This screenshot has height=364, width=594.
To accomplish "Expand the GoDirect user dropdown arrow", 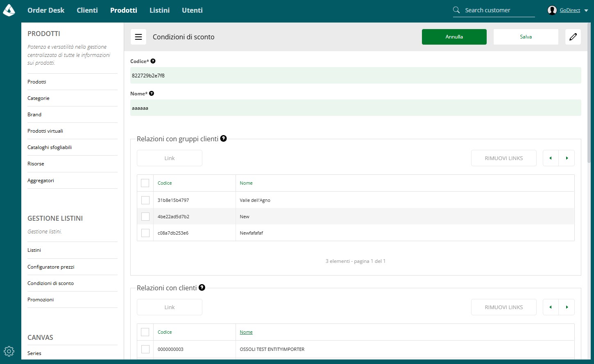I will click(x=586, y=11).
